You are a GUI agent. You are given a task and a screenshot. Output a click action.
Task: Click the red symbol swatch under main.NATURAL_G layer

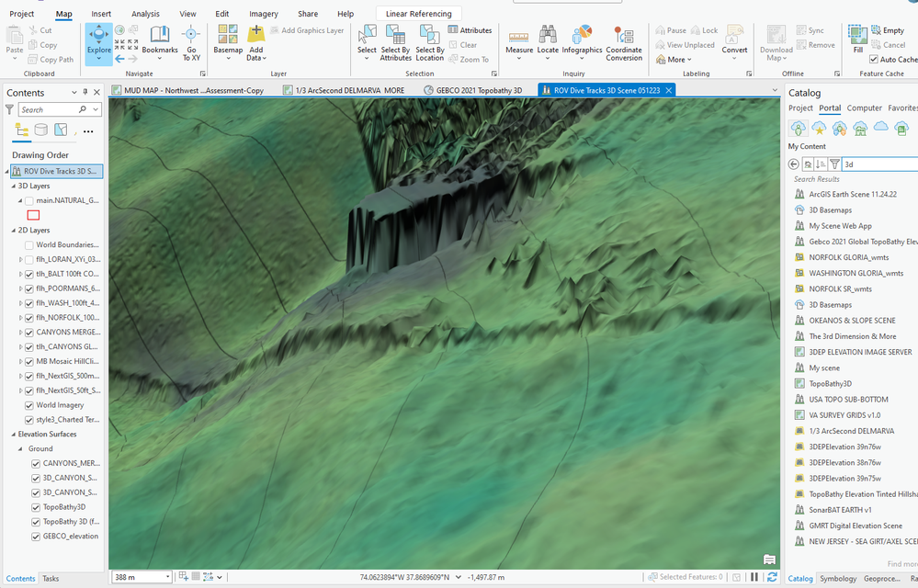(x=34, y=215)
